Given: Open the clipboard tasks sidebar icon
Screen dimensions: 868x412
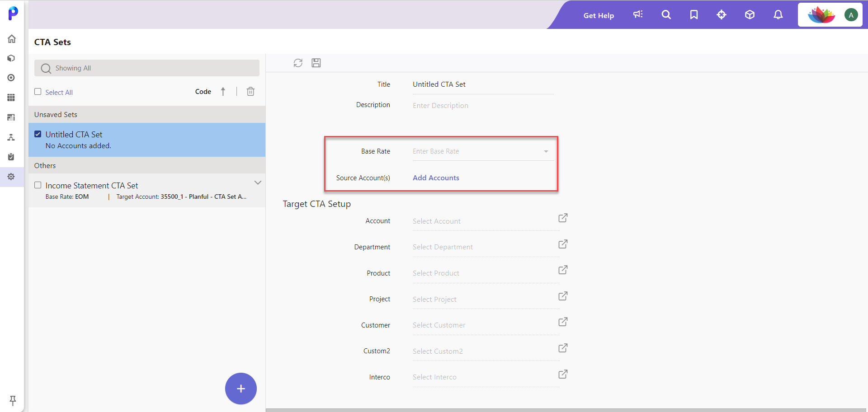Looking at the screenshot, I should pos(11,157).
